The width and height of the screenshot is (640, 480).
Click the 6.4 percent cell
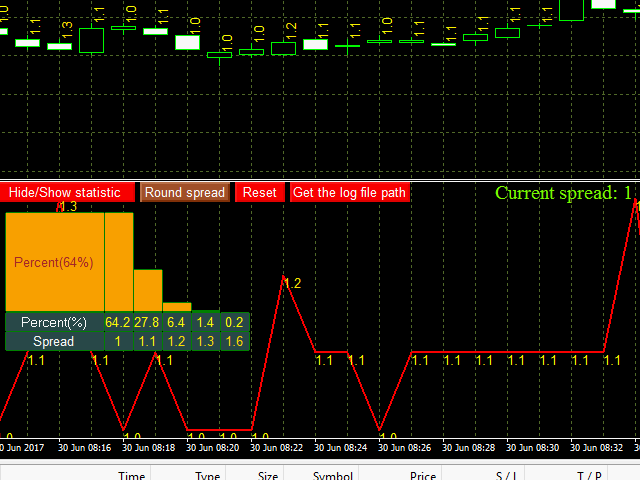point(176,322)
